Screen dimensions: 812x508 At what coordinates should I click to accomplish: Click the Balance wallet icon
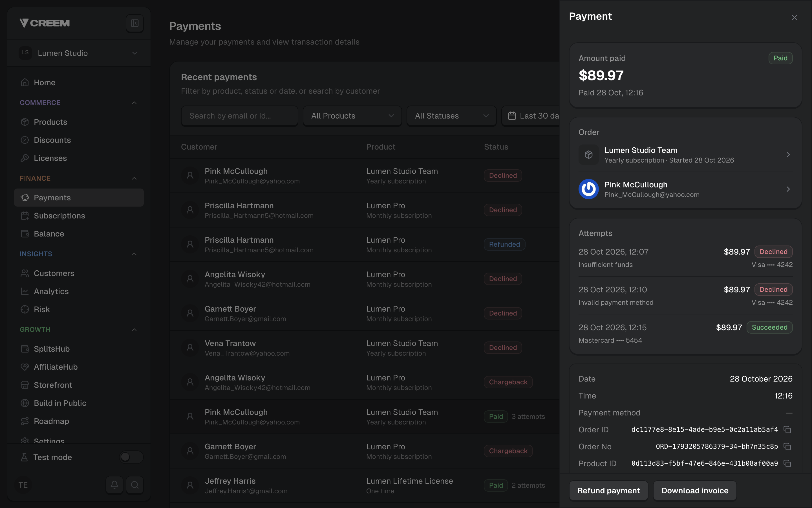(x=25, y=234)
